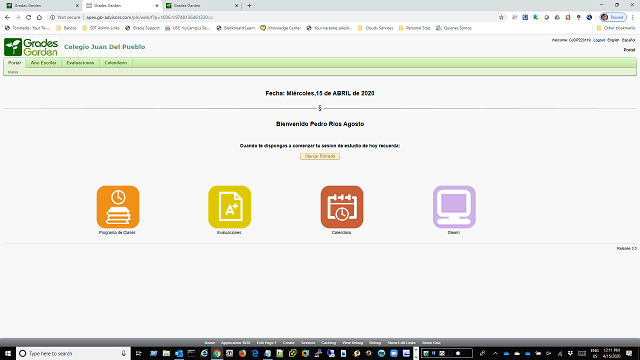640x360 pixels.
Task: Click Home in the developer toolbar
Action: click(210, 343)
